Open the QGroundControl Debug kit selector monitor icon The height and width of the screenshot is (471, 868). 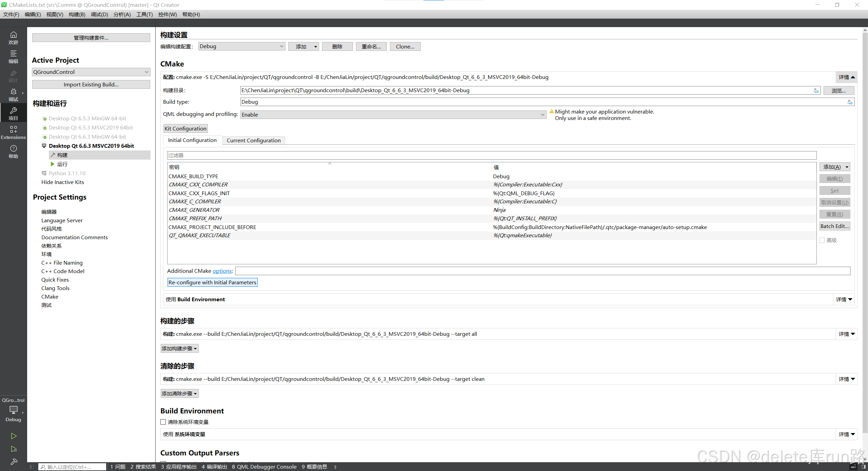pos(13,410)
